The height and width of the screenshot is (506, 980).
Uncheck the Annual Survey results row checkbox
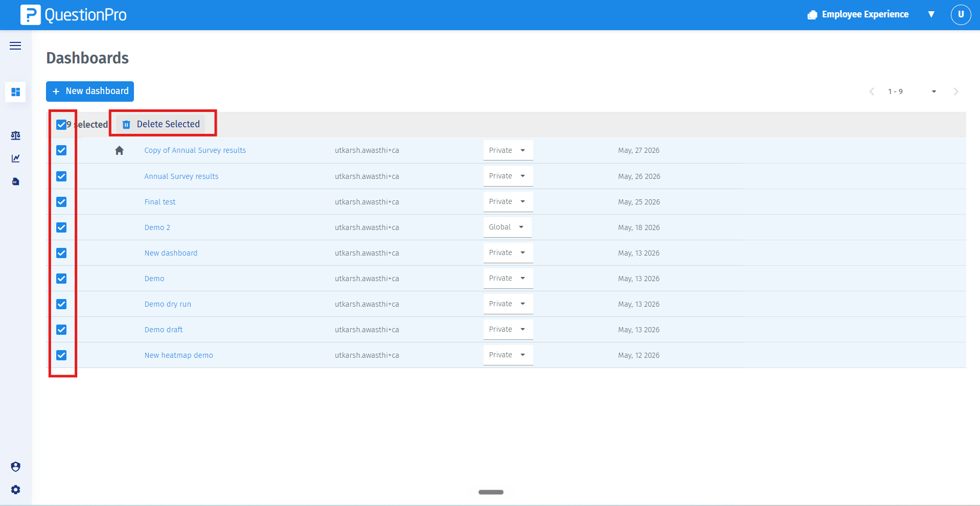61,176
